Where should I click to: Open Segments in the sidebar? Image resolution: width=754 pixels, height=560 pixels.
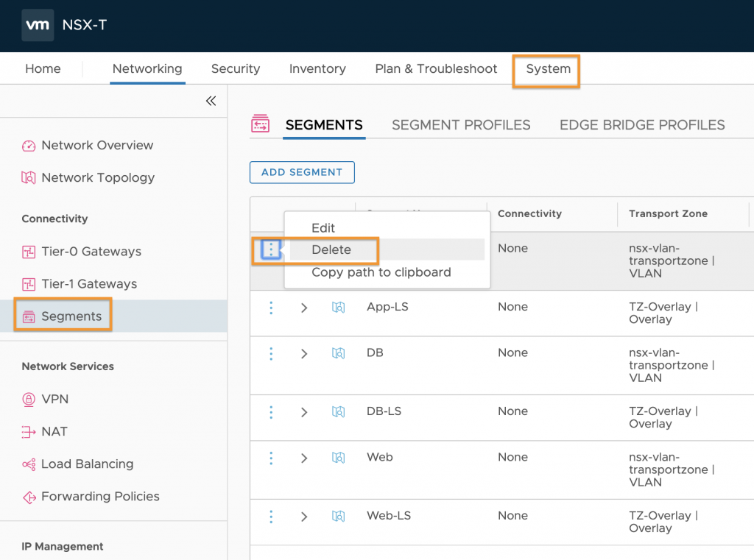point(71,316)
